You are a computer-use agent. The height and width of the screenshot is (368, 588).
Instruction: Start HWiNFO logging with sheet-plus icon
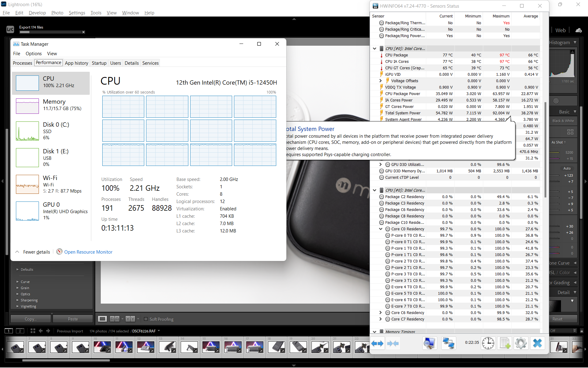504,343
